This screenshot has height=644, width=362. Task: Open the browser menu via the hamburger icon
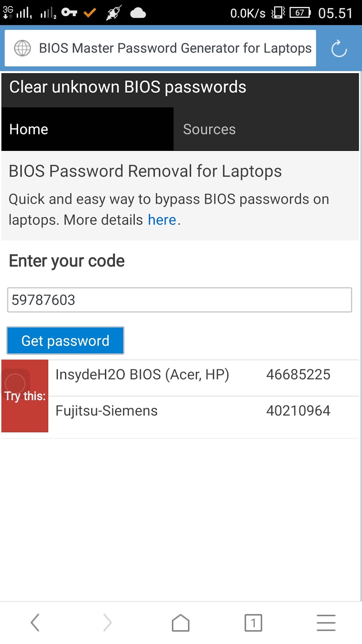pos(326,622)
